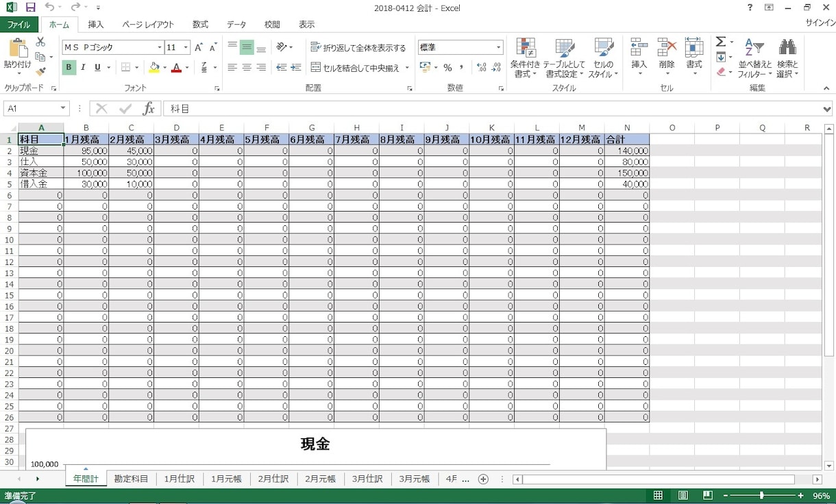Open the 挿入 ribbon tab

point(96,24)
